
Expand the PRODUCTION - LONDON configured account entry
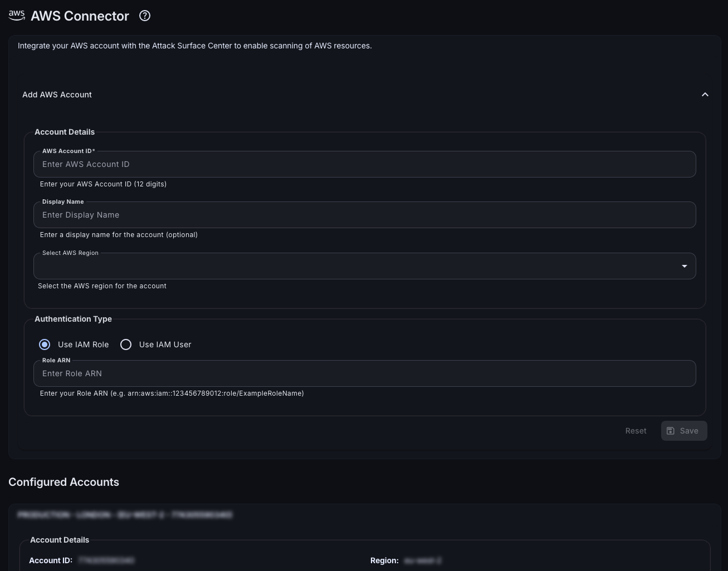point(125,515)
